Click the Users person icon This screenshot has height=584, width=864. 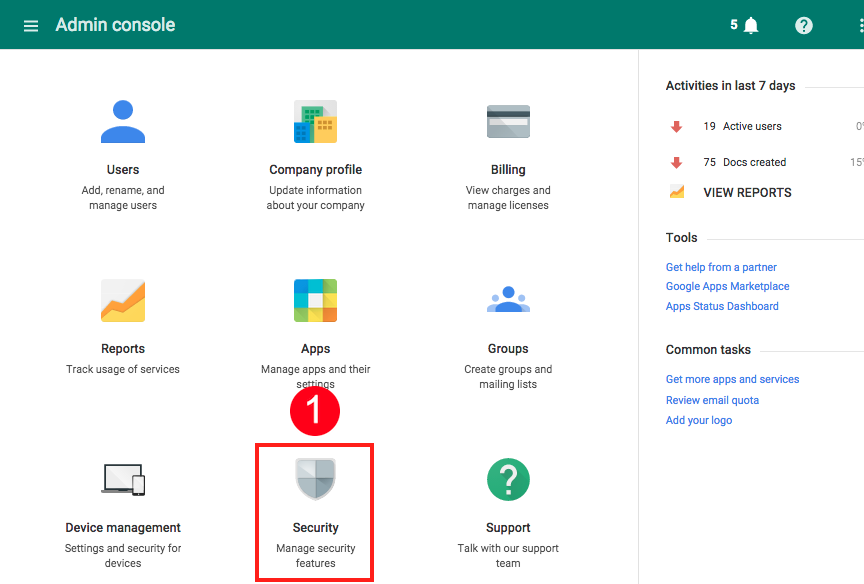point(123,121)
